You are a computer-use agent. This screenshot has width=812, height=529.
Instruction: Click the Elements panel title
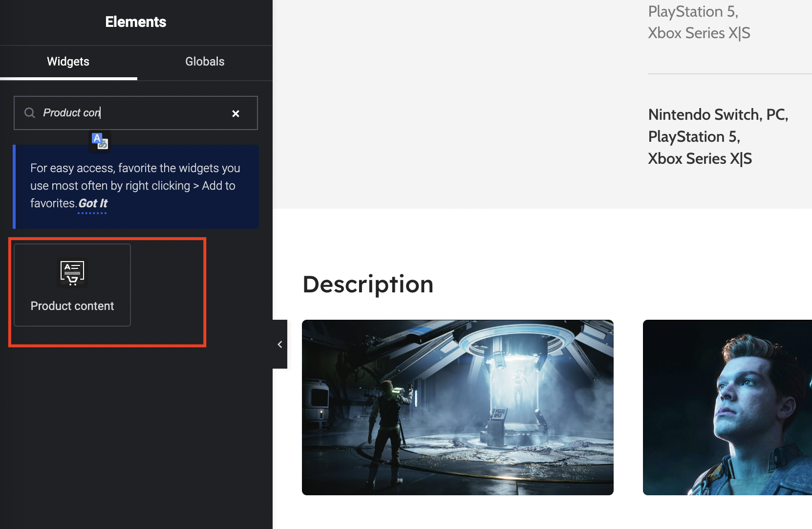[x=136, y=22]
